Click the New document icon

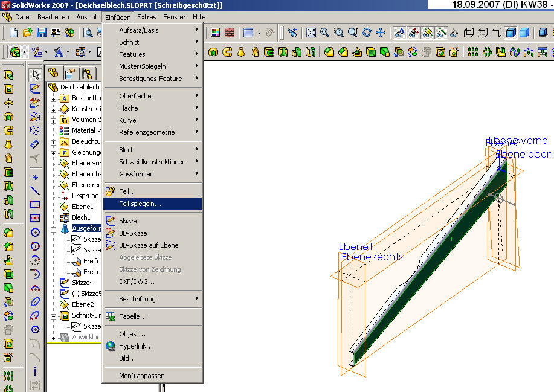(13, 33)
